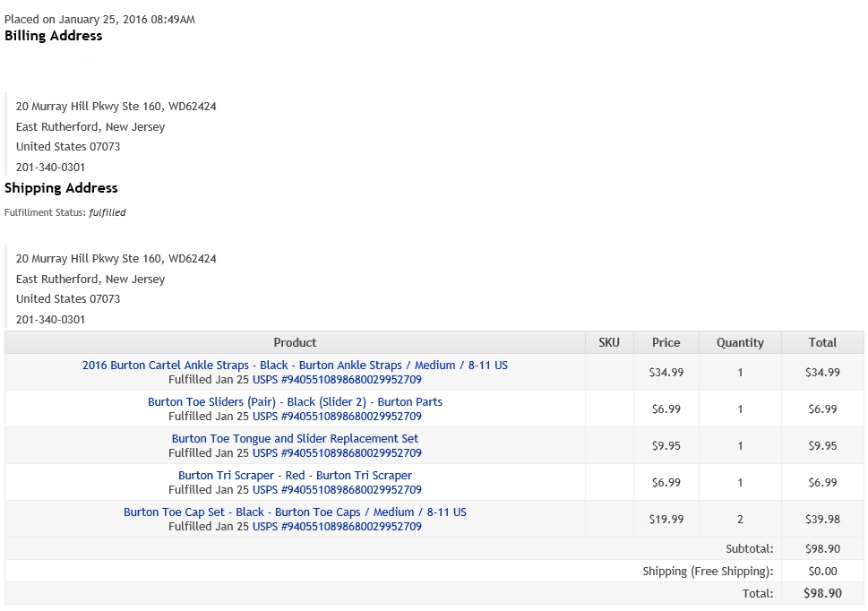Select billing 'United States 07073' line
This screenshot has height=611, width=868.
point(68,147)
